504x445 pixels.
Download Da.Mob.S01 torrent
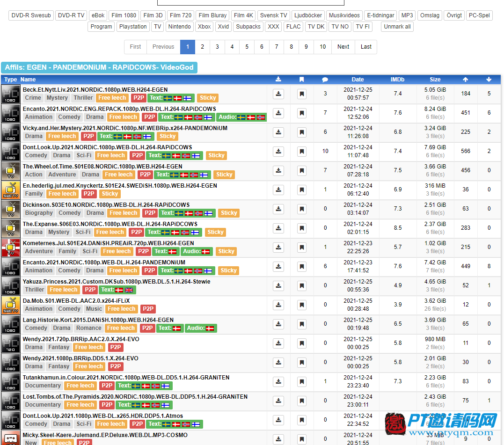point(278,305)
